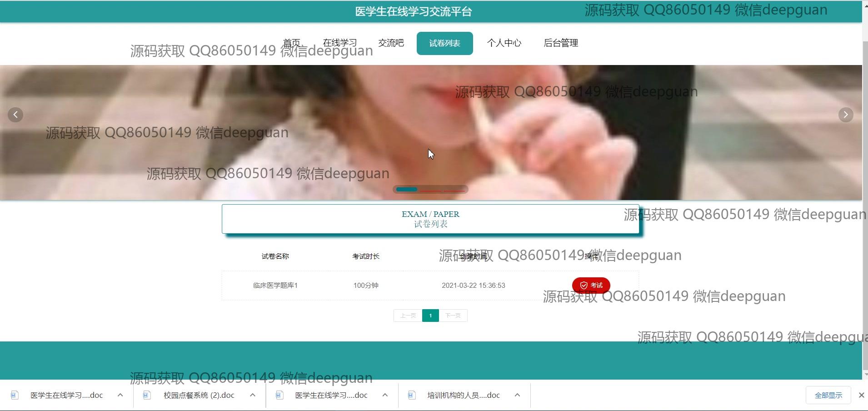
Task: Click the 上一页 pagination button
Action: (x=408, y=316)
